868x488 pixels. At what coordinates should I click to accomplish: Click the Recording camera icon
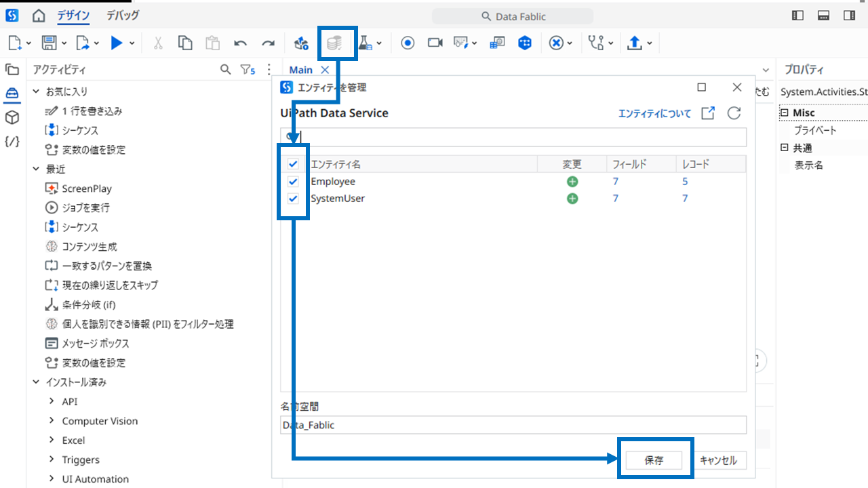tap(435, 43)
